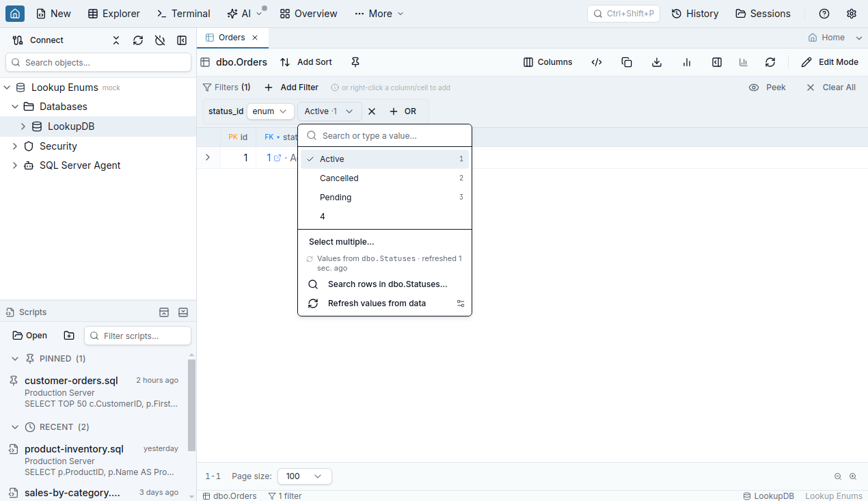Refresh the table data
Image resolution: width=868 pixels, height=501 pixels.
(x=770, y=62)
